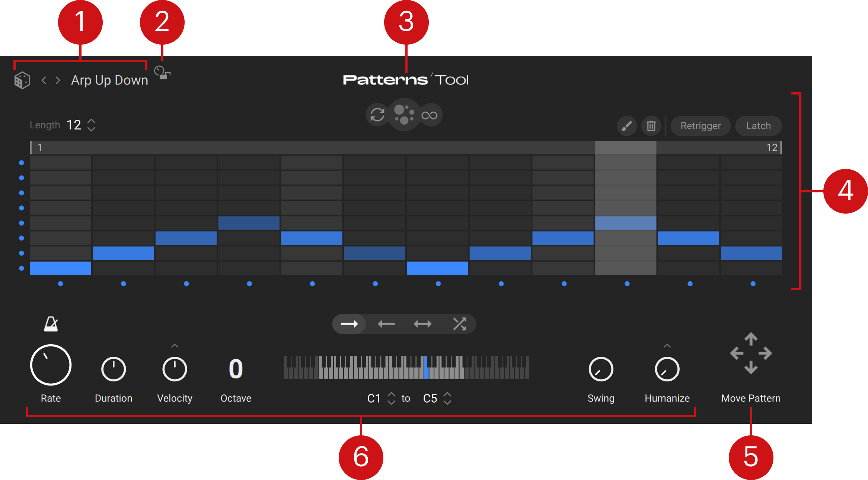Click the C5 upper range stepper
This screenshot has width=868, height=480.
447,398
